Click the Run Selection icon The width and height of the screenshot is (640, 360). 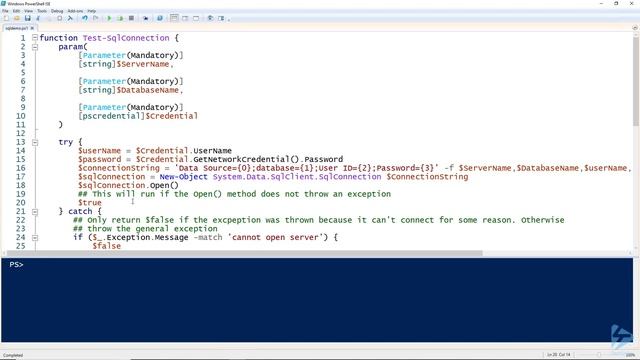120,18
